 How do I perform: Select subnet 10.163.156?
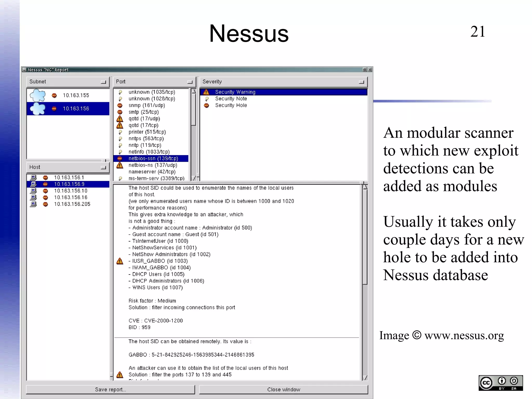[x=68, y=109]
